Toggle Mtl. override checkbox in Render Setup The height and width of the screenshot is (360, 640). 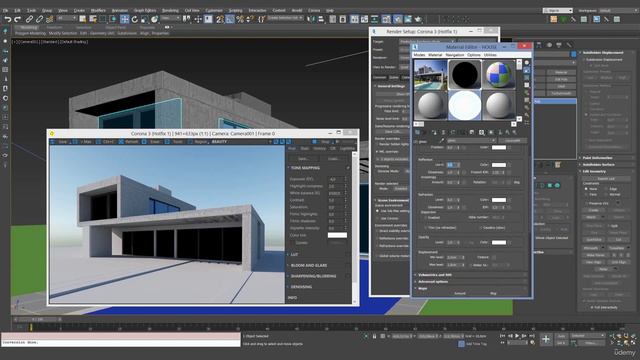pos(377,151)
